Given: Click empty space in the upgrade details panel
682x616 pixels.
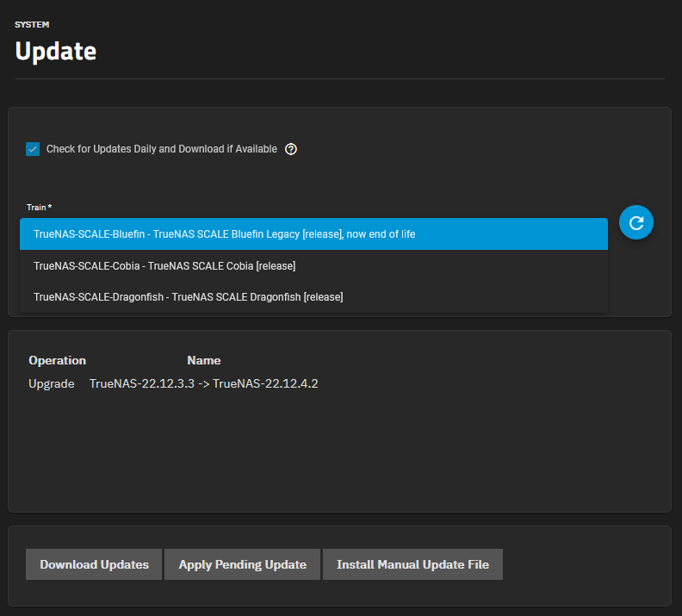Looking at the screenshot, I should click(x=339, y=452).
